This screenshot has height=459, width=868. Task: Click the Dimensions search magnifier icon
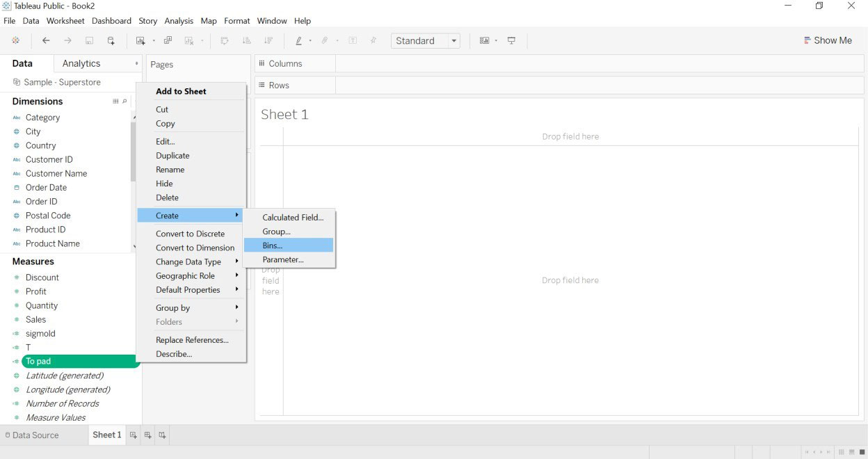coord(125,102)
